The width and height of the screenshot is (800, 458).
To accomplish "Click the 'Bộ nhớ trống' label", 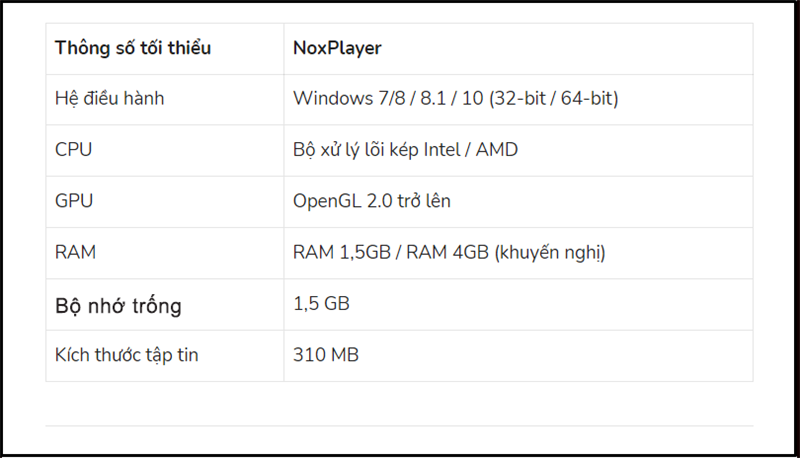I will click(118, 306).
